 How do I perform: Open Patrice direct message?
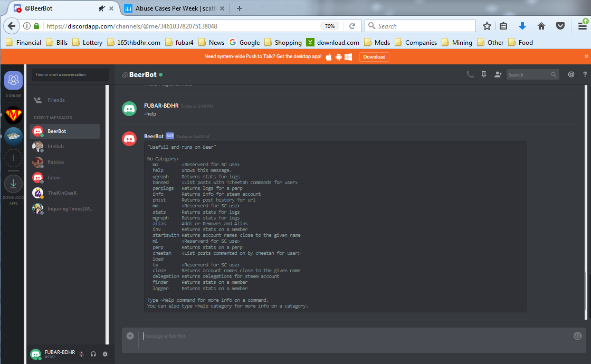pos(65,162)
